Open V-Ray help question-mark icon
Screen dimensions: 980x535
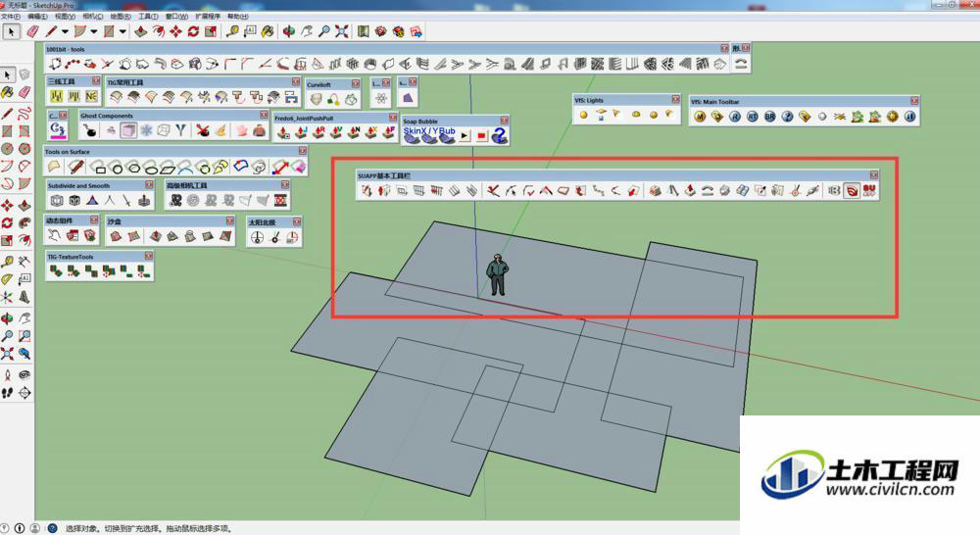coord(788,117)
